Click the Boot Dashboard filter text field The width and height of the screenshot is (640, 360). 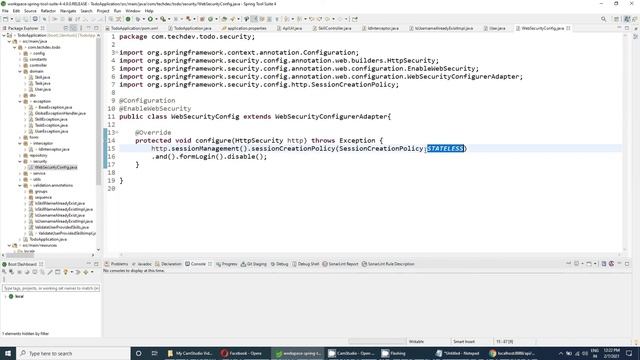click(51, 288)
